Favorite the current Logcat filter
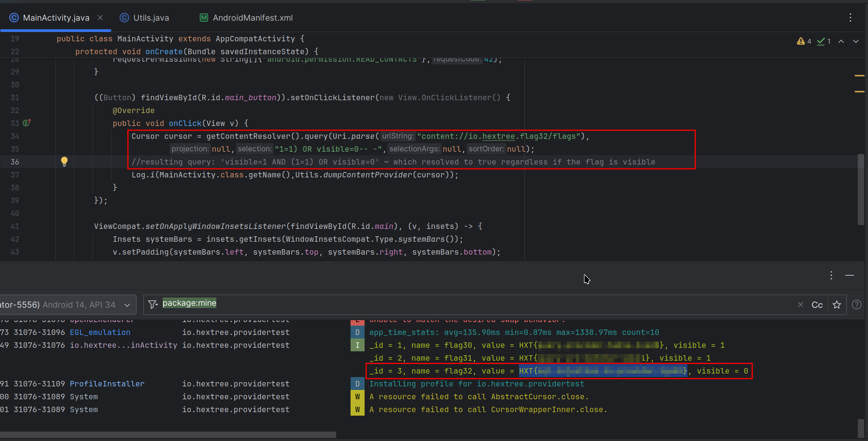This screenshot has width=868, height=441. [837, 305]
